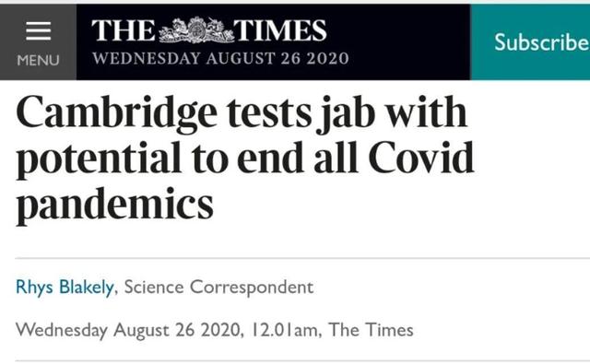Screen dimensions: 590x364
Task: Click the empty dark area of the masthead bar
Action: [410, 41]
